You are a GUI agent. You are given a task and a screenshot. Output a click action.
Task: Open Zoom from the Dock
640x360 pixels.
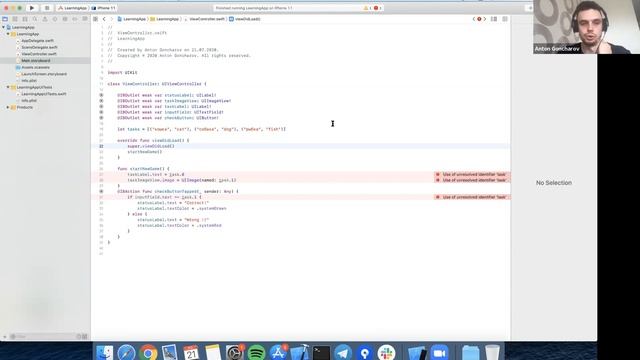[439, 353]
